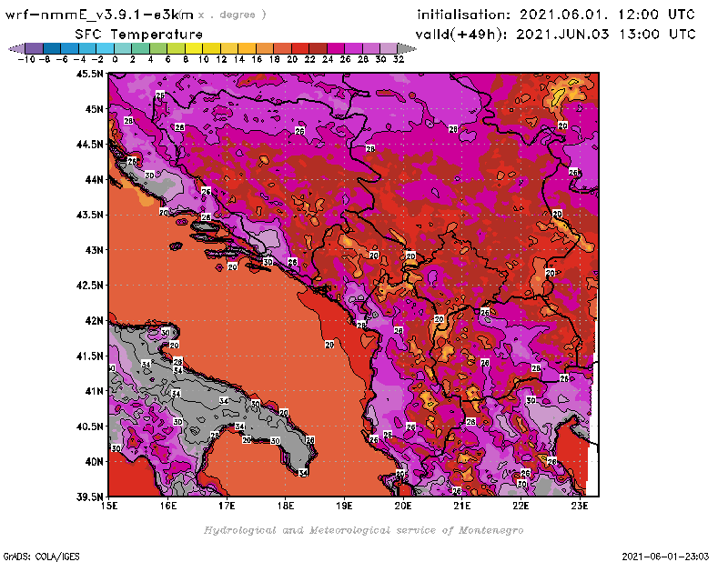Screen dimensions: 728x562
Task: Select the legend color band between 24 and 26
Action: pos(336,48)
